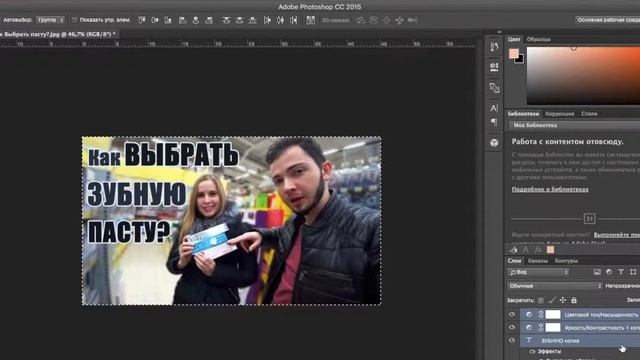
Task: Select the 'Библиотеки' tab
Action: [x=523, y=114]
